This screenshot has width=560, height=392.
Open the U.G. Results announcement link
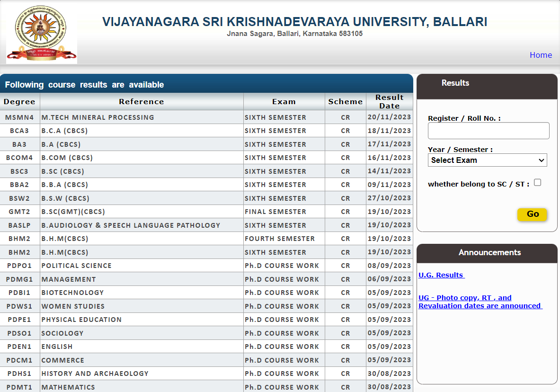(x=442, y=275)
